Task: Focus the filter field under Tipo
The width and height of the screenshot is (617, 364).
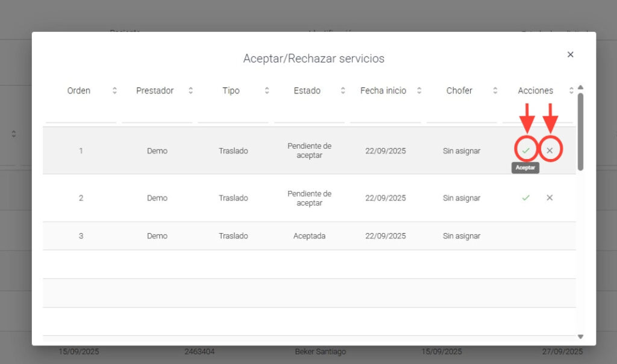Action: (233, 115)
